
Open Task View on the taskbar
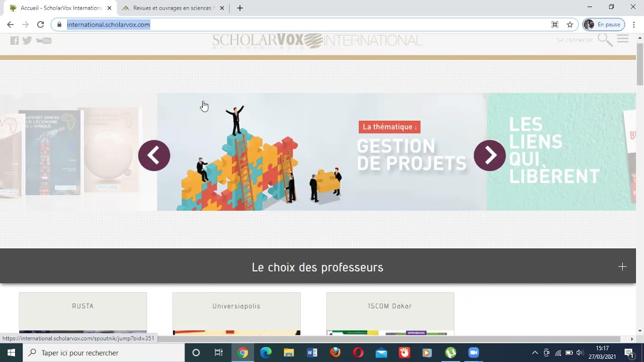click(x=218, y=353)
